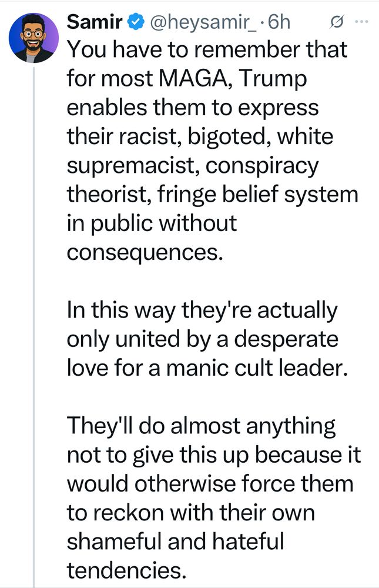Viewport: 379px width, 588px height.
Task: Click the line 'in public without'
Action: click(152, 223)
